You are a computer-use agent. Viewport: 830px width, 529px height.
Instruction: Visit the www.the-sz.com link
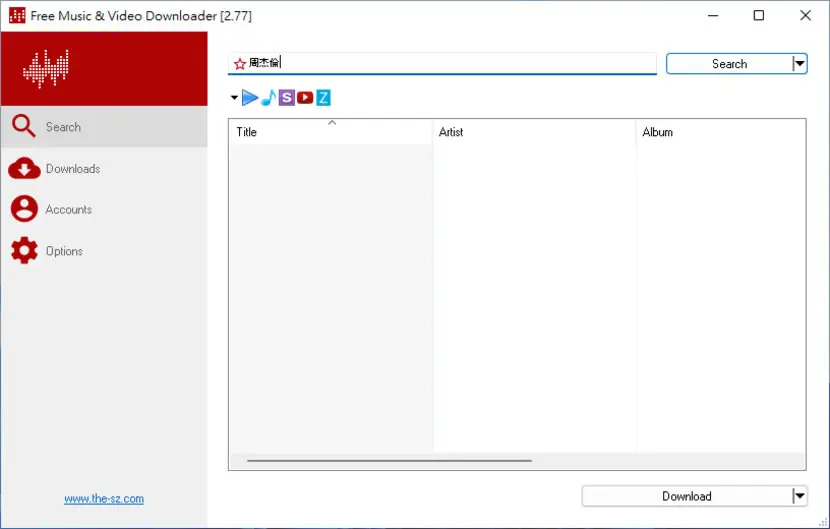point(104,499)
